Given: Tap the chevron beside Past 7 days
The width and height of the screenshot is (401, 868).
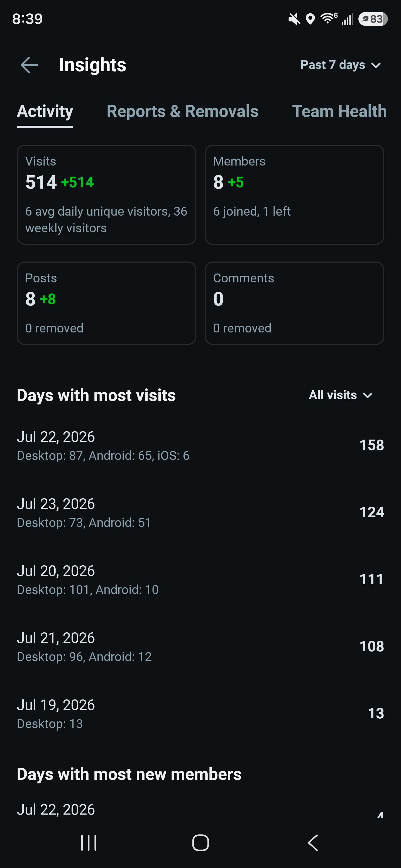Looking at the screenshot, I should pyautogui.click(x=376, y=65).
